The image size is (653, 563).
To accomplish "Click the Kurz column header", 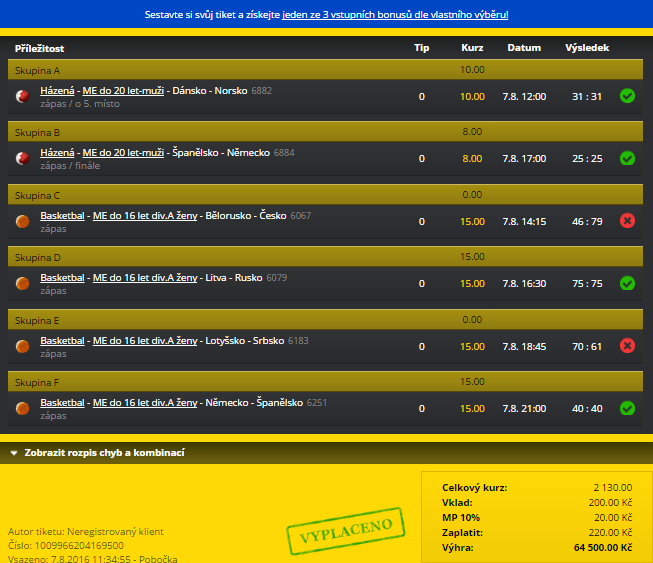I will 472,48.
